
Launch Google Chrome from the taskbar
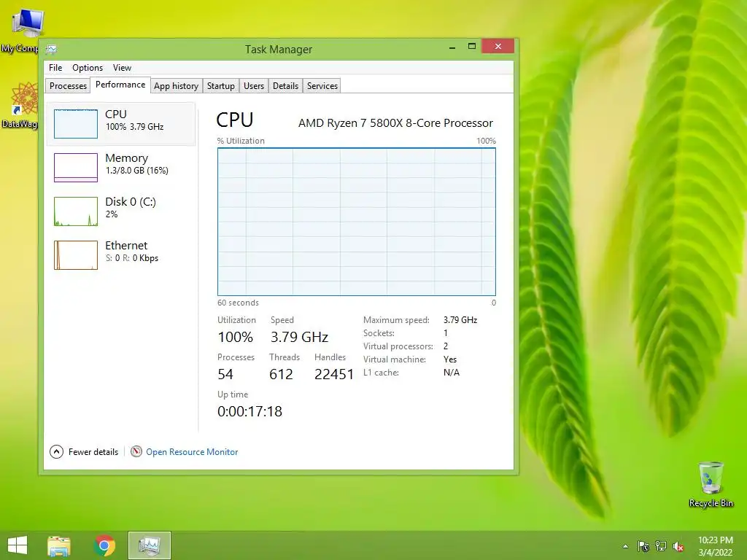(x=104, y=545)
